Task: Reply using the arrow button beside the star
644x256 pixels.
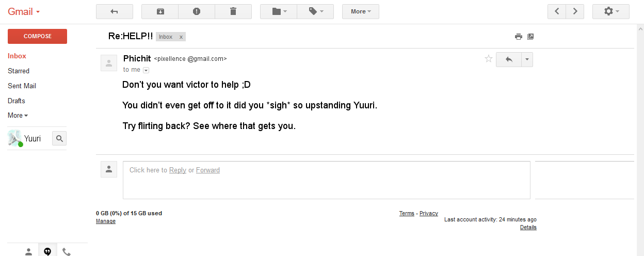Action: [x=509, y=59]
